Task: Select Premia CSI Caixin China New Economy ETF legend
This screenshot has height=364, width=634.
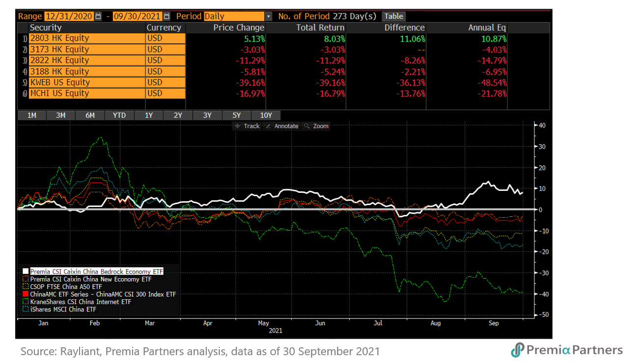Action: (x=91, y=279)
